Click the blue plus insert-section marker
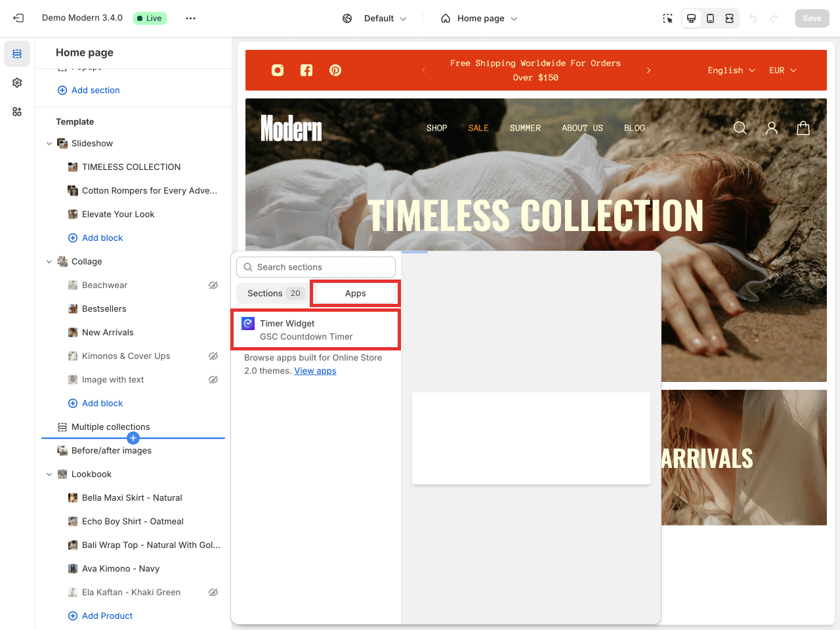This screenshot has width=840, height=630. pos(133,438)
